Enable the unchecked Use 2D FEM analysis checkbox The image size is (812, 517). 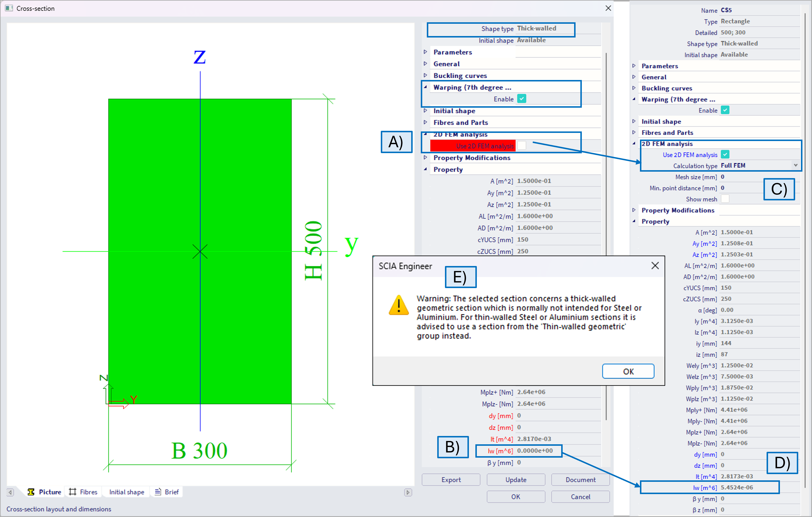tap(521, 146)
